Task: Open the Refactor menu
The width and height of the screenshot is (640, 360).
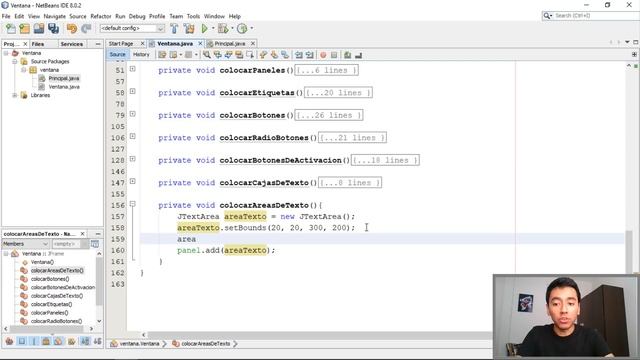Action: click(101, 16)
